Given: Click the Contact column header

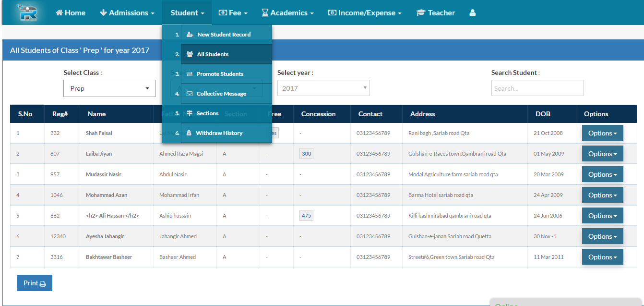Looking at the screenshot, I should (x=370, y=114).
